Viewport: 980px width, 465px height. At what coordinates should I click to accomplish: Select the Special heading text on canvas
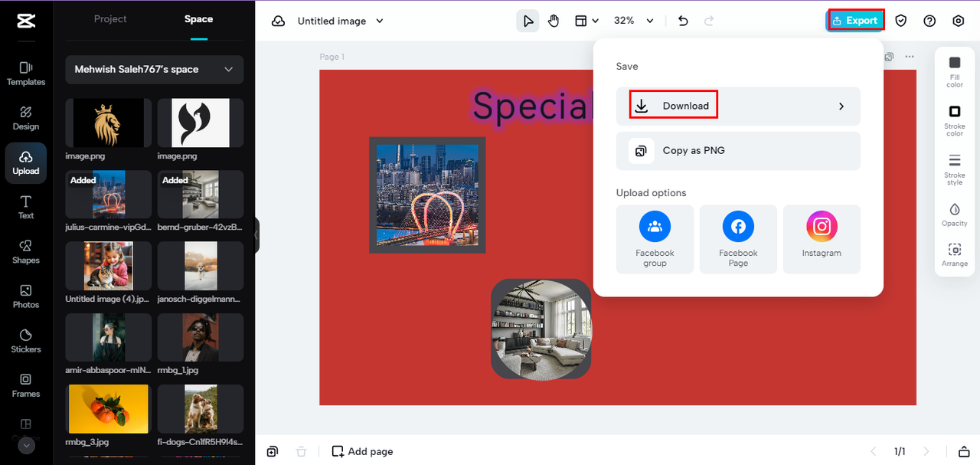[533, 106]
